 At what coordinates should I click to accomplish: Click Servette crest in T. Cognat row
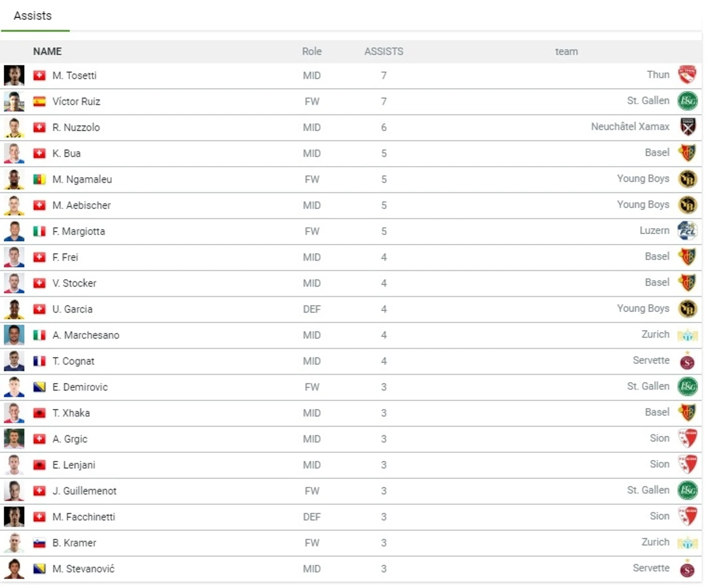687,361
